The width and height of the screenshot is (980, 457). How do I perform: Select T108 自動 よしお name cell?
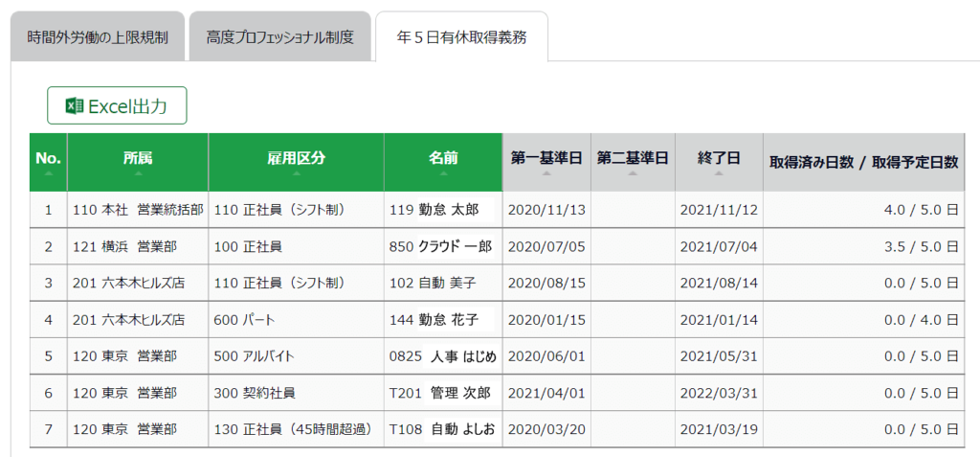pos(441,428)
